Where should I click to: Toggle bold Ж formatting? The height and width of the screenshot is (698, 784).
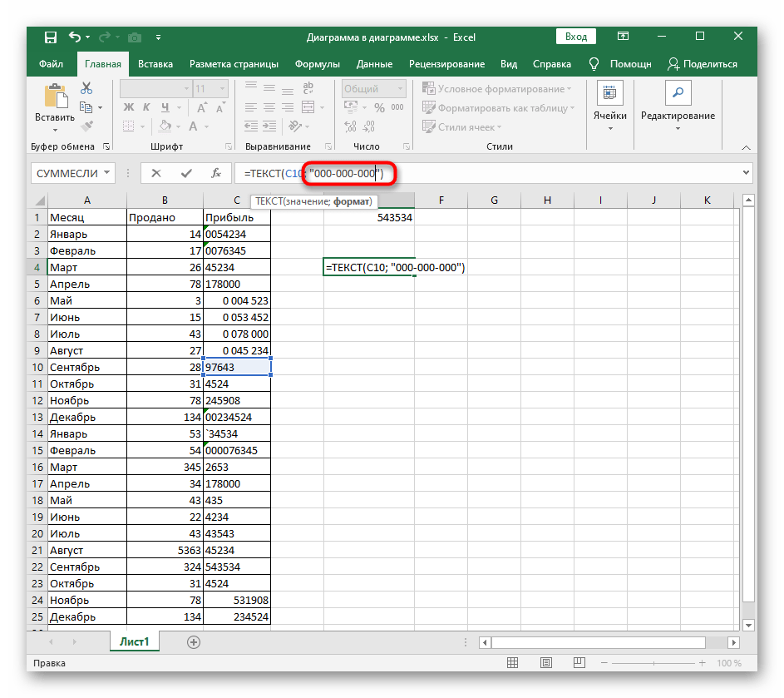pos(129,107)
